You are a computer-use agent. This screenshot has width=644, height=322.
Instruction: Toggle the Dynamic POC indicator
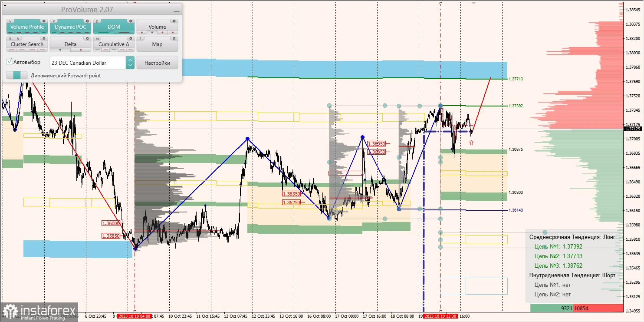(70, 27)
